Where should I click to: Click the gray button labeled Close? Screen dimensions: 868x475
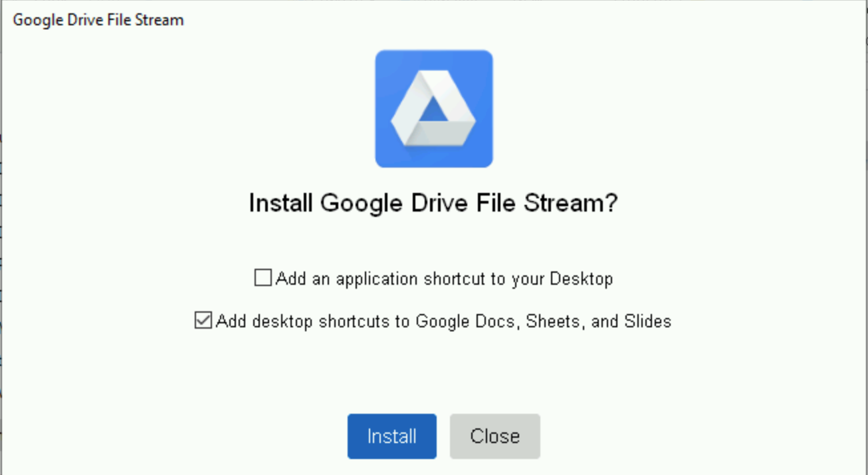point(495,436)
